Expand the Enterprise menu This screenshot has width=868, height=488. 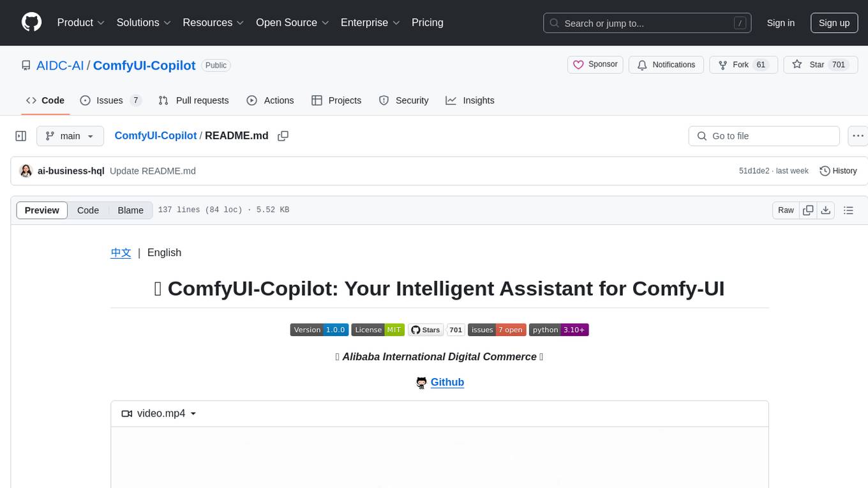(x=370, y=22)
